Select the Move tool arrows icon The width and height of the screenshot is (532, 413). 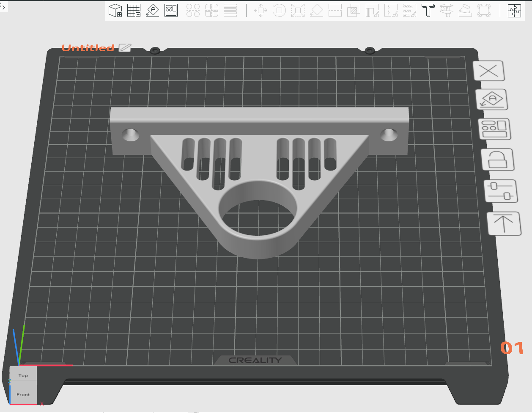[261, 10]
